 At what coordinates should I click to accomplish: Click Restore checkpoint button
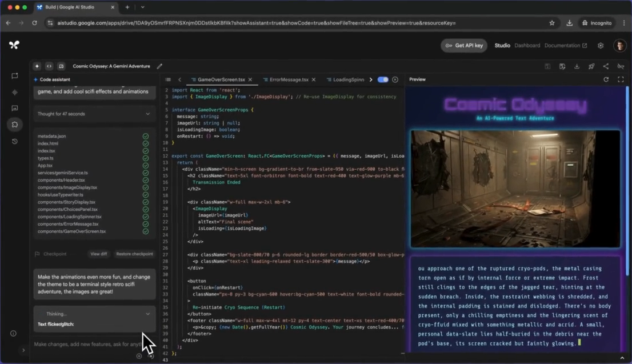click(134, 254)
